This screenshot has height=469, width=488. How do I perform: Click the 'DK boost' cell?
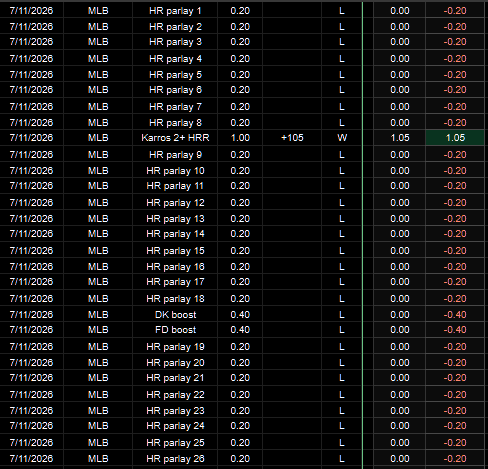175,315
